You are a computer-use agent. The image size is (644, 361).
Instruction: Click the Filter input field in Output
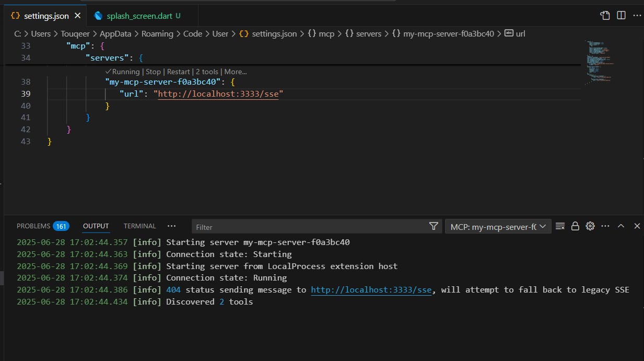[308, 227]
